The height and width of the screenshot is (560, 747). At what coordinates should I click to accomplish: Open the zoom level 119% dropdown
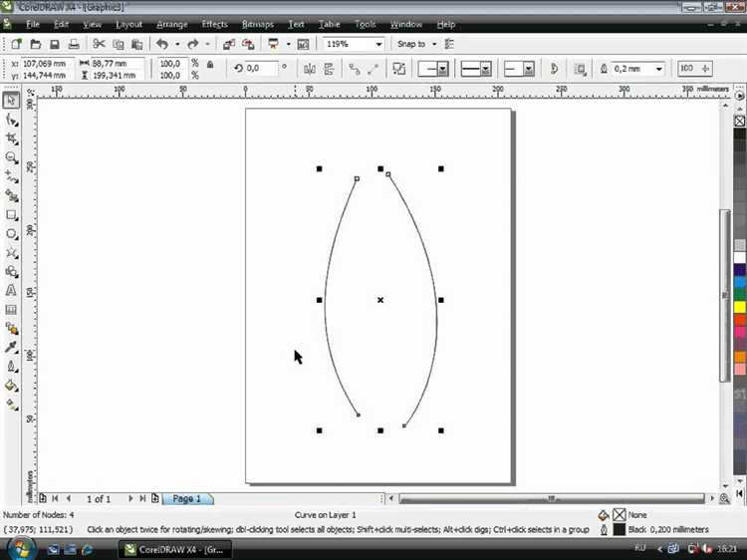click(378, 44)
